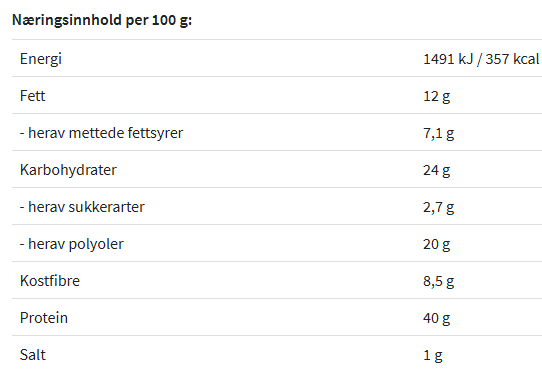Click the 12 g fat value
This screenshot has height=384, width=542.
[437, 96]
